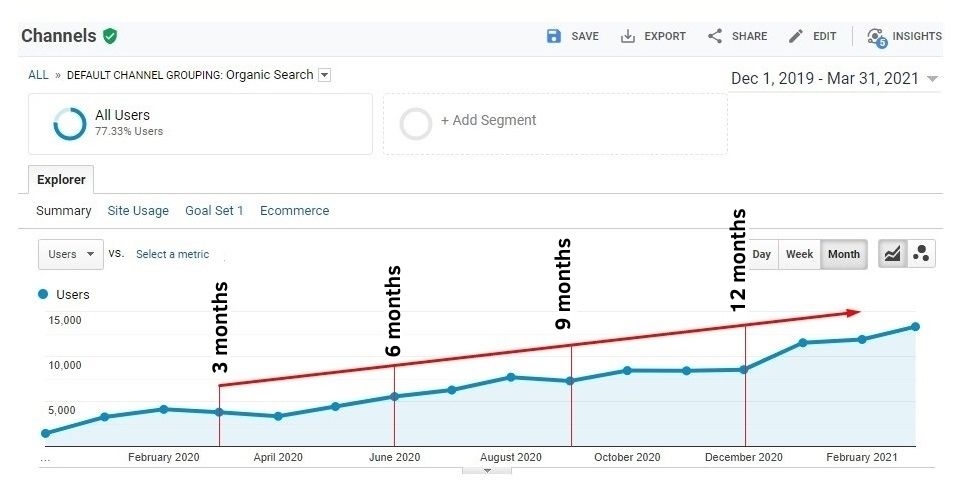Open the Users metric dropdown

point(71,254)
